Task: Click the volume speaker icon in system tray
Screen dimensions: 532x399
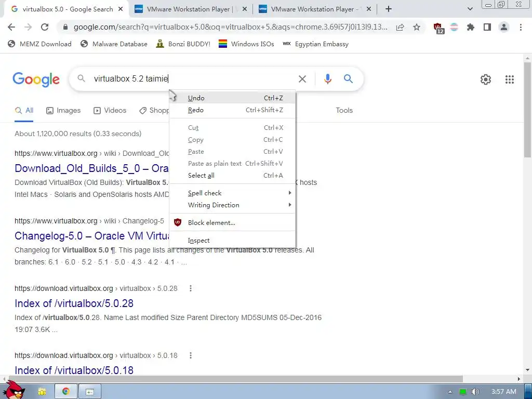Action: (x=475, y=392)
